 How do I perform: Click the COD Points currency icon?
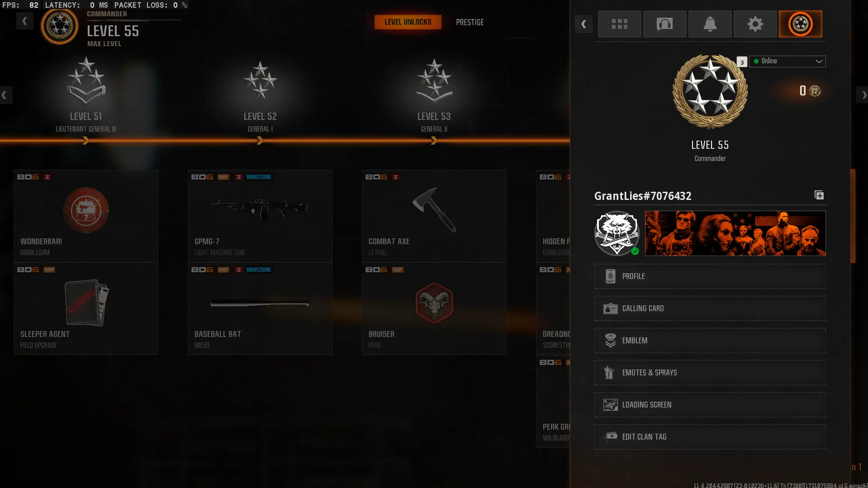815,91
